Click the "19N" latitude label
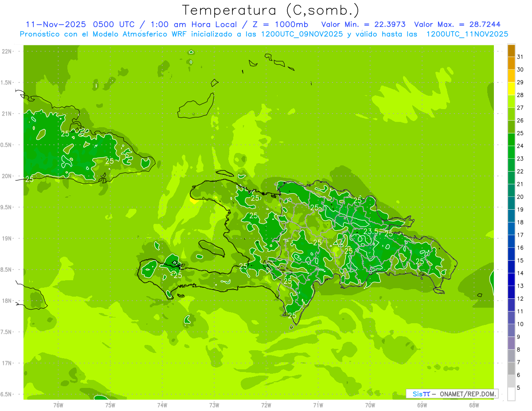The height and width of the screenshot is (411, 532). pyautogui.click(x=6, y=239)
